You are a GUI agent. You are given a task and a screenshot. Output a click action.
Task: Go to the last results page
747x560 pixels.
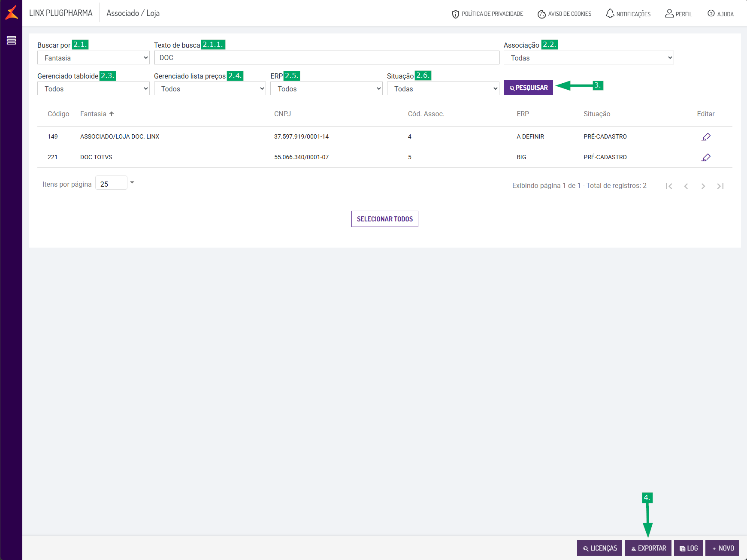coord(720,186)
